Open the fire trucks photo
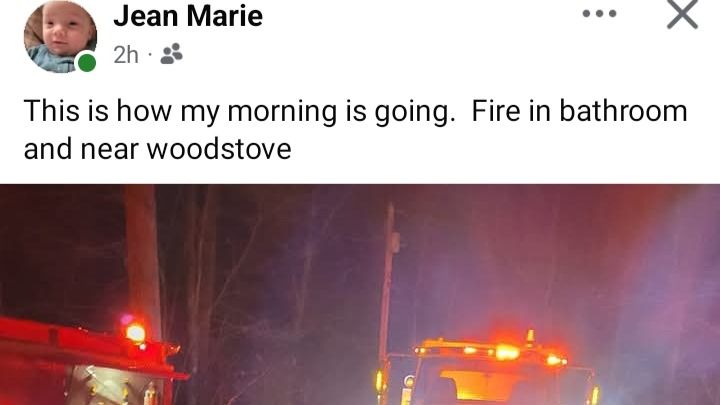 tap(360, 294)
